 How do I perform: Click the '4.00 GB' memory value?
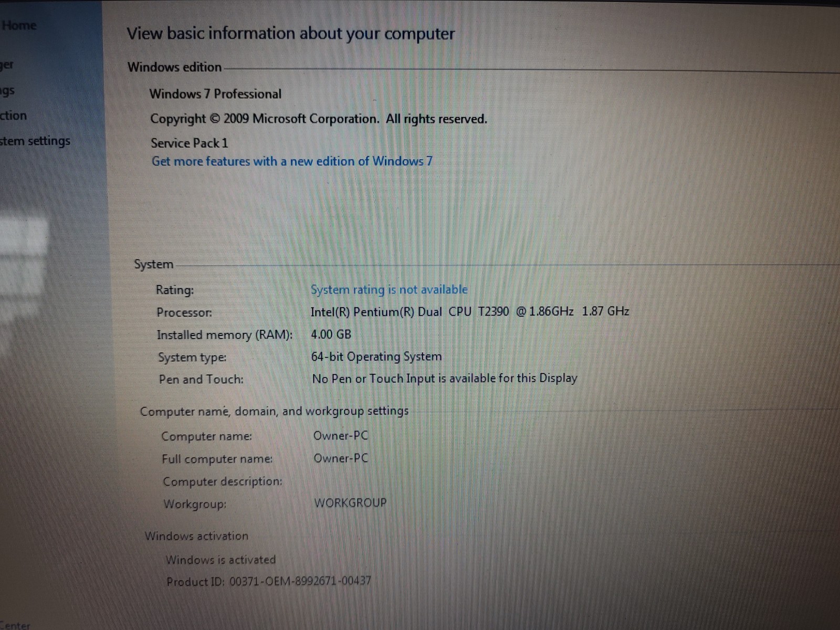click(331, 334)
